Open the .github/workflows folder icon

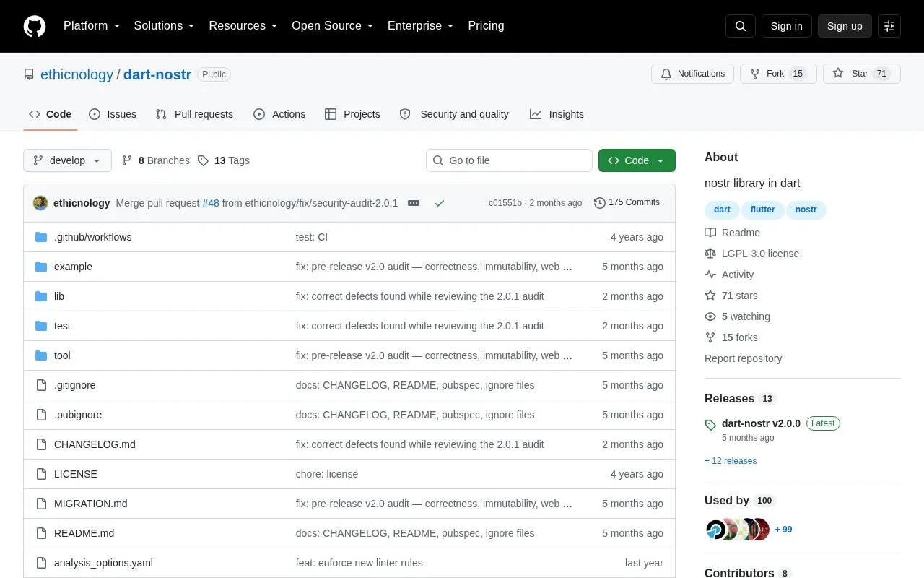point(41,237)
